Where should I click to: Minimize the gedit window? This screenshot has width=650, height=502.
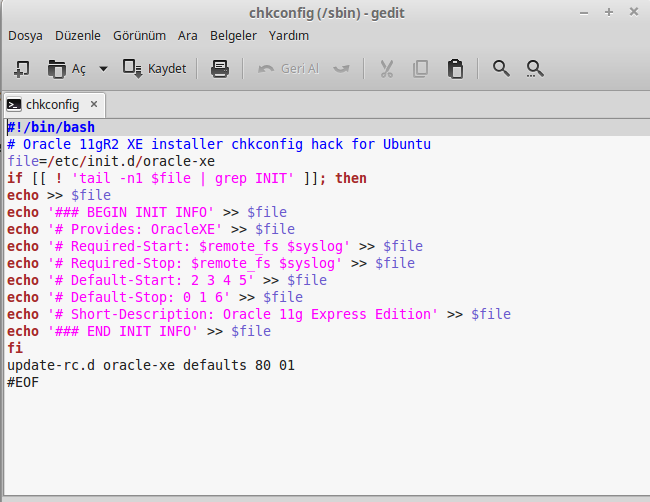tap(584, 13)
